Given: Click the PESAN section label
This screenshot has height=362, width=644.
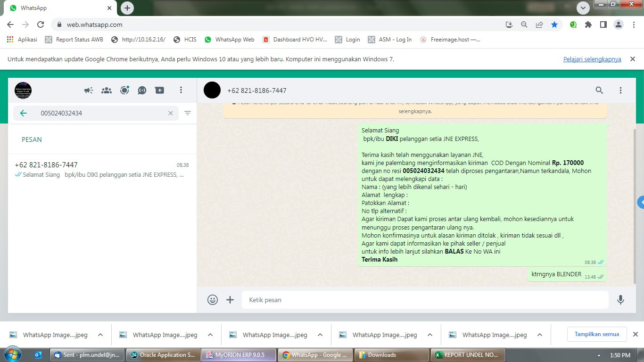Looking at the screenshot, I should (32, 140).
